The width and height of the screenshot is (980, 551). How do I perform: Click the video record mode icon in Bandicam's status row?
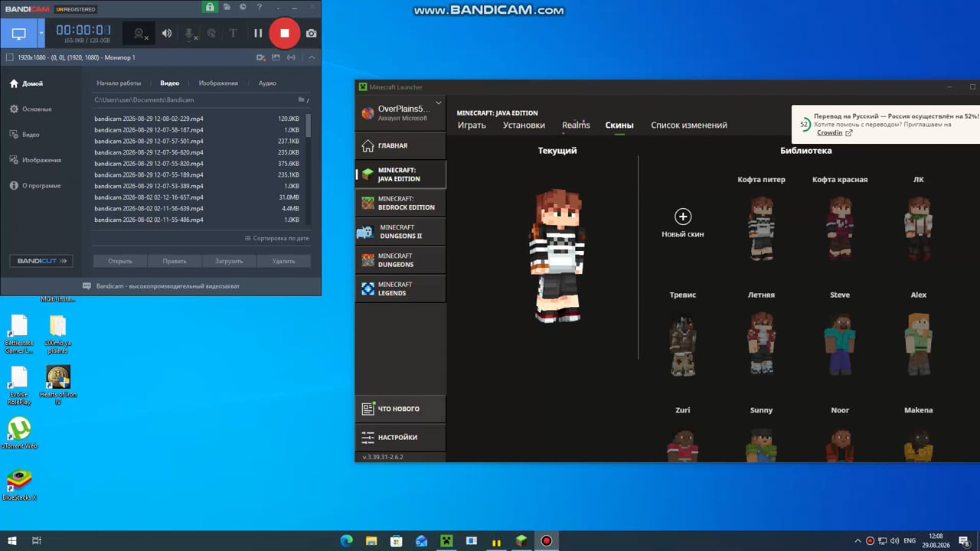pyautogui.click(x=261, y=57)
